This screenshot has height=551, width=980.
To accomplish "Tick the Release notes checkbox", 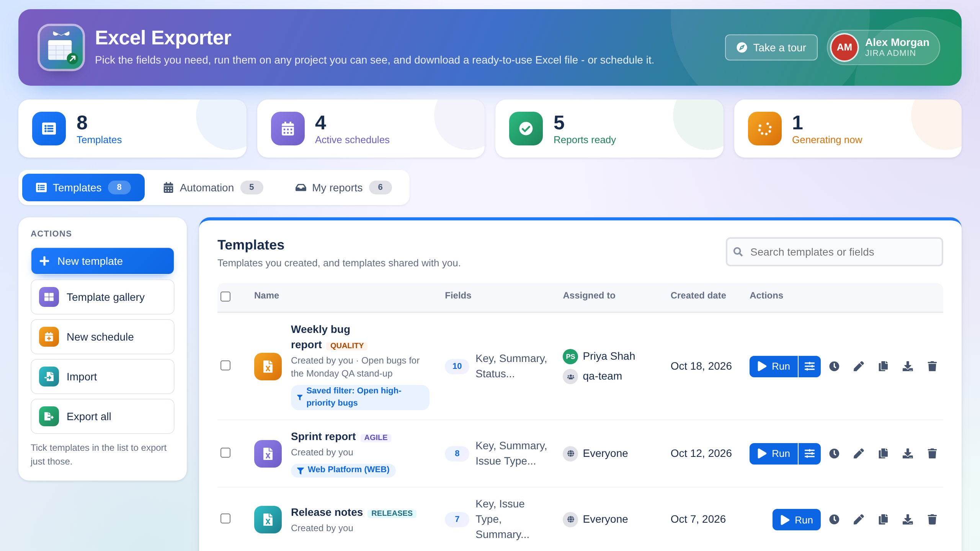I will [225, 518].
